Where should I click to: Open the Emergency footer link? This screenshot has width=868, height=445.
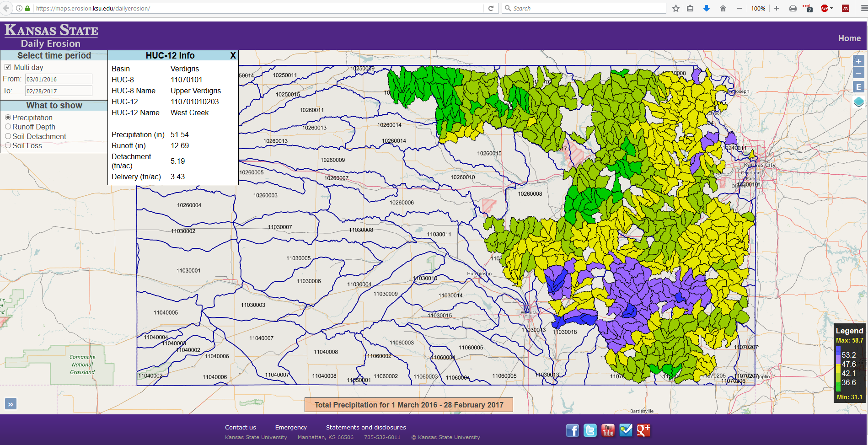[x=291, y=427]
